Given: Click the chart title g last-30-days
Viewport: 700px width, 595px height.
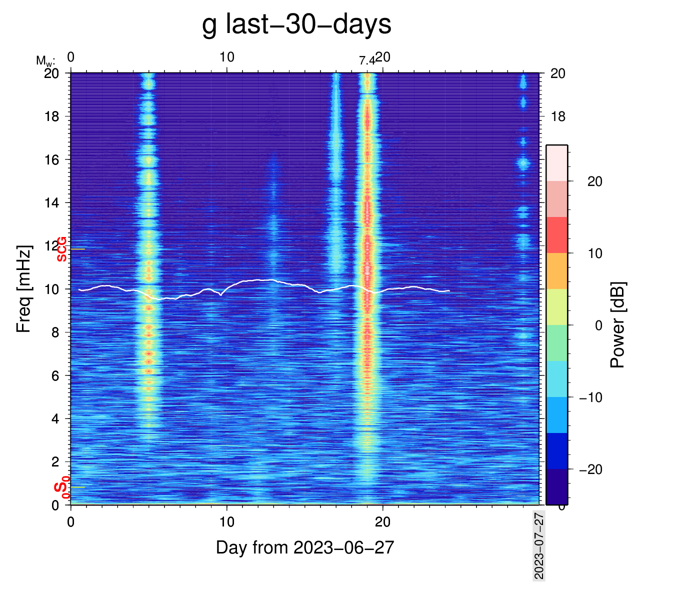Looking at the screenshot, I should point(296,24).
